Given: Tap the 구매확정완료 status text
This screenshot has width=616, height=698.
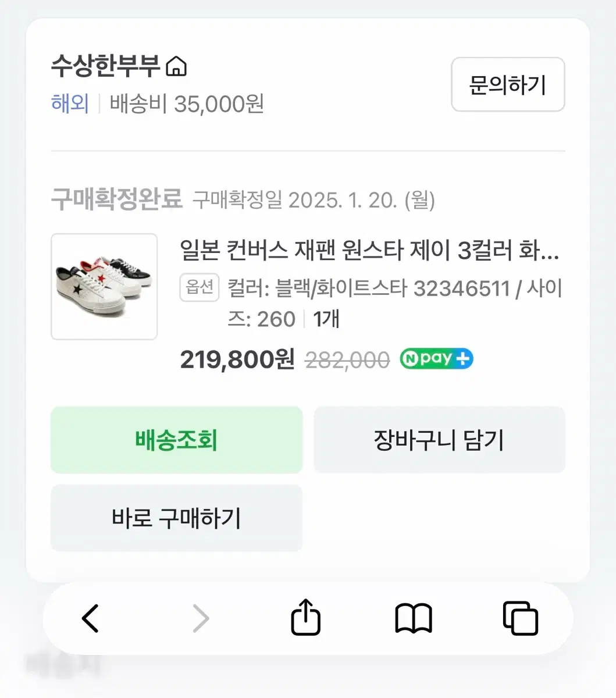Looking at the screenshot, I should [116, 199].
